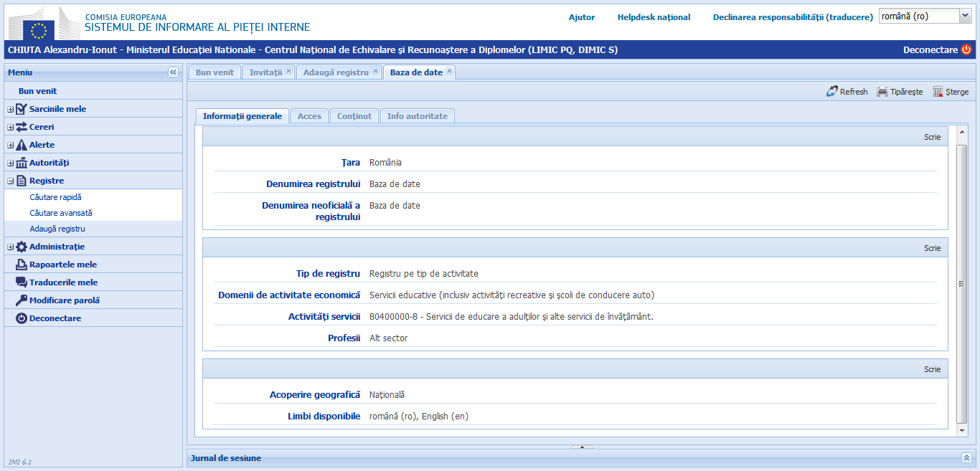Click the Șterge delete icon

937,91
